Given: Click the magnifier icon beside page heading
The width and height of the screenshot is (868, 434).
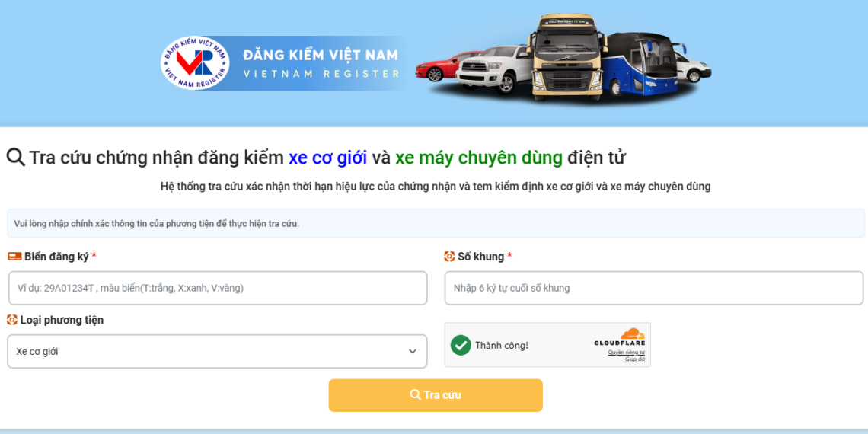Looking at the screenshot, I should 15,157.
